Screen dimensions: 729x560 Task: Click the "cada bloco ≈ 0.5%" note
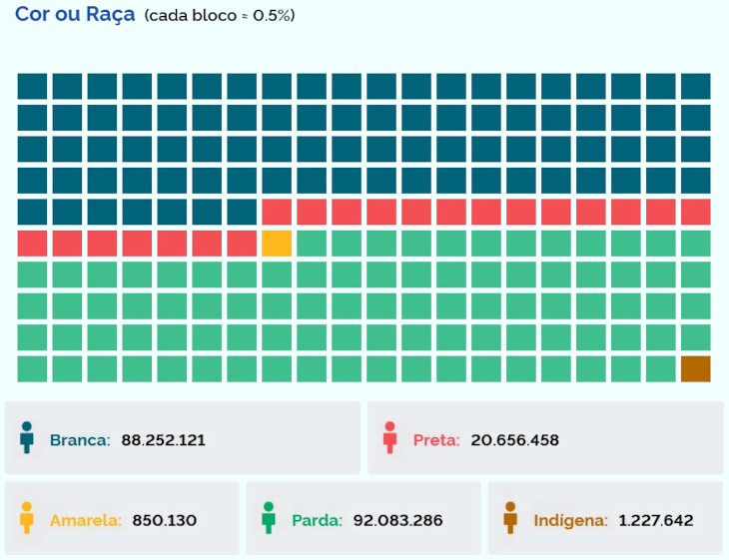click(220, 17)
